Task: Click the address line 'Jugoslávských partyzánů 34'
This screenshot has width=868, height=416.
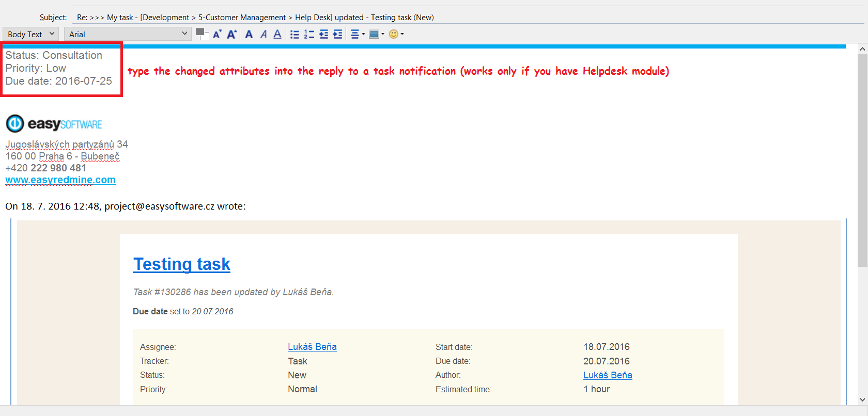Action: click(67, 144)
